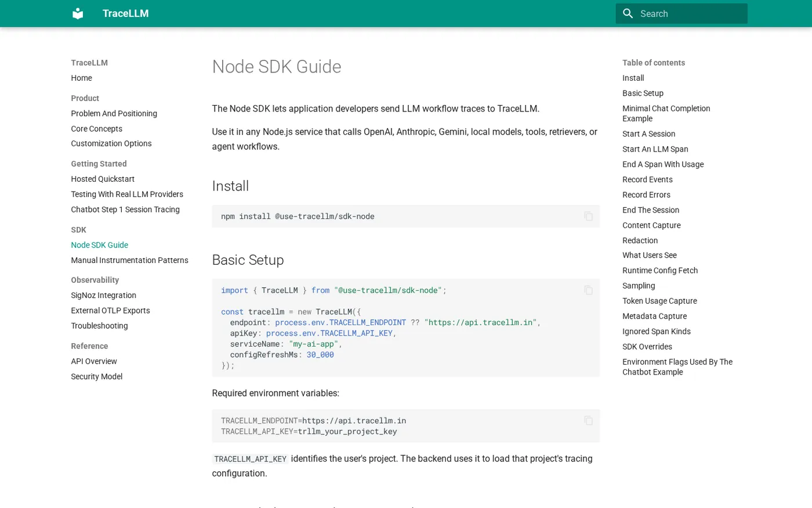Click the 'serviceName: "my-ai-app"' code line
This screenshot has height=508, width=812.
tap(286, 344)
